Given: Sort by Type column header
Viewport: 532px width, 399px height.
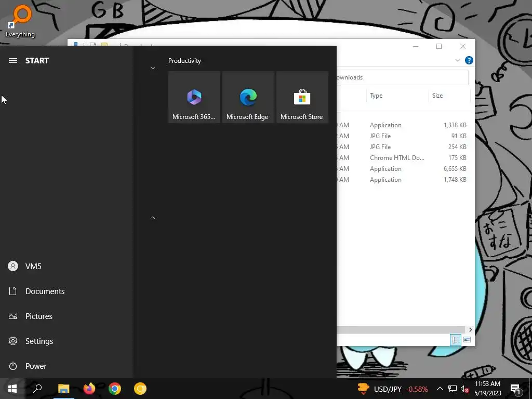Looking at the screenshot, I should pos(397,96).
